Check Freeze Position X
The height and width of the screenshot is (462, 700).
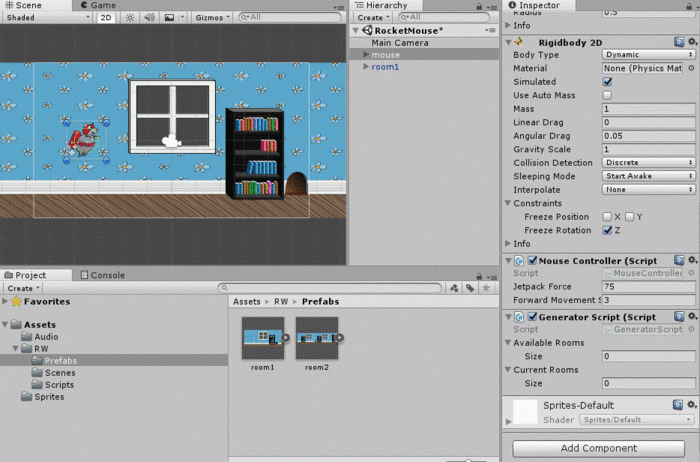(607, 216)
